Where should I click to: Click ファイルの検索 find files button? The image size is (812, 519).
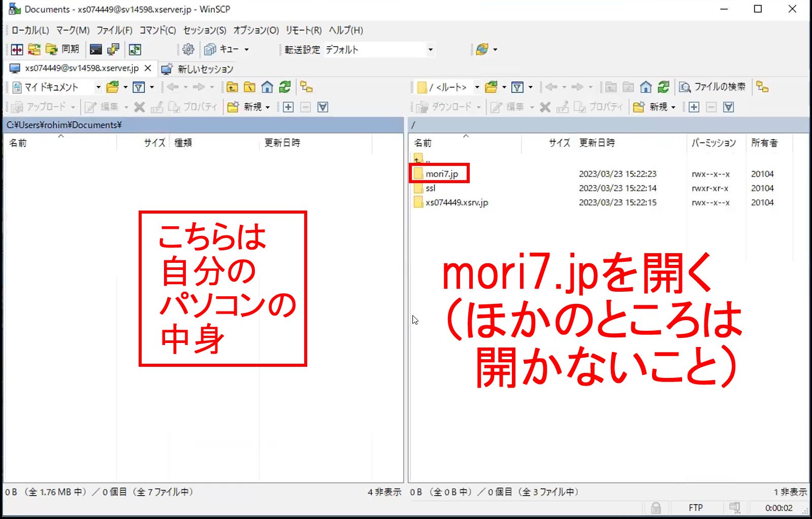pos(712,87)
